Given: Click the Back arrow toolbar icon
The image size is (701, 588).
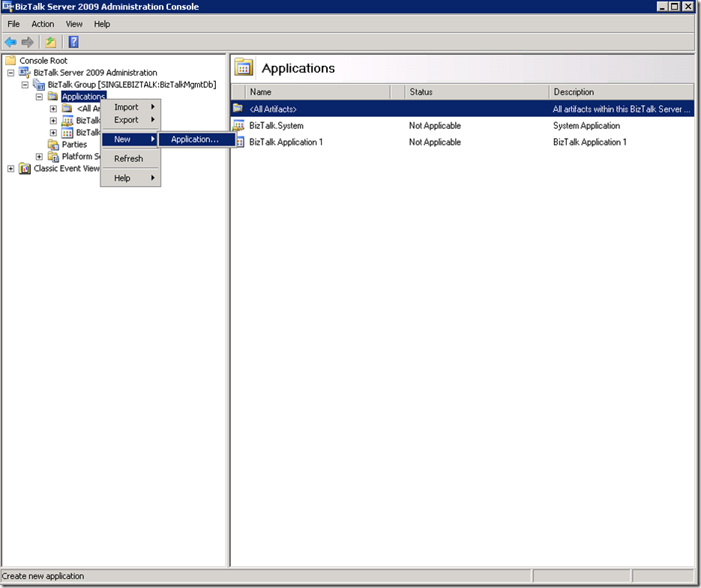Looking at the screenshot, I should 10,42.
